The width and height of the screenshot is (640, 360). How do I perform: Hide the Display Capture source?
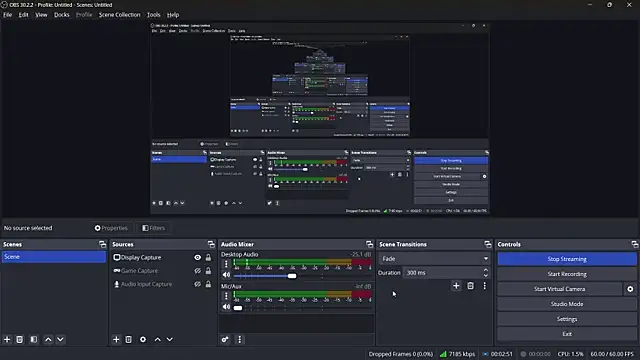pyautogui.click(x=198, y=258)
